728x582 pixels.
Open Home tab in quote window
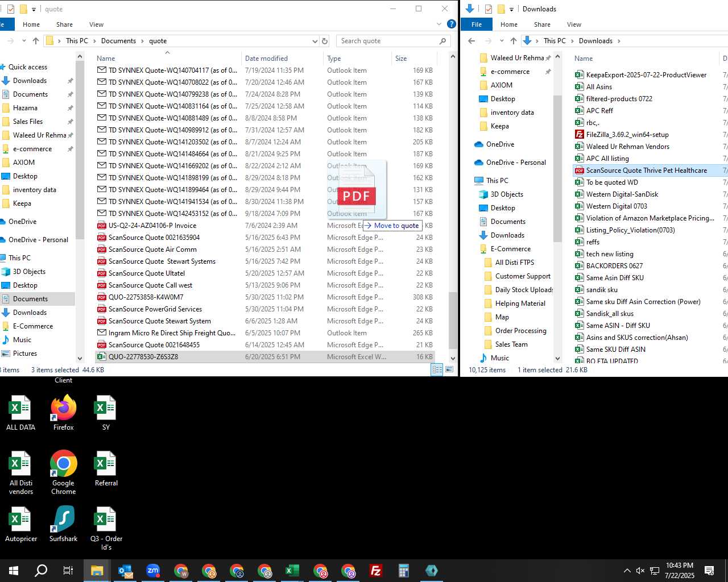31,24
